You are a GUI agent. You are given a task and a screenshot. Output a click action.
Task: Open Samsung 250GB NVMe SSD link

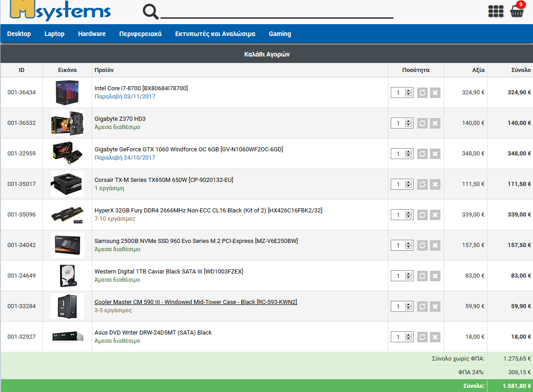click(196, 241)
